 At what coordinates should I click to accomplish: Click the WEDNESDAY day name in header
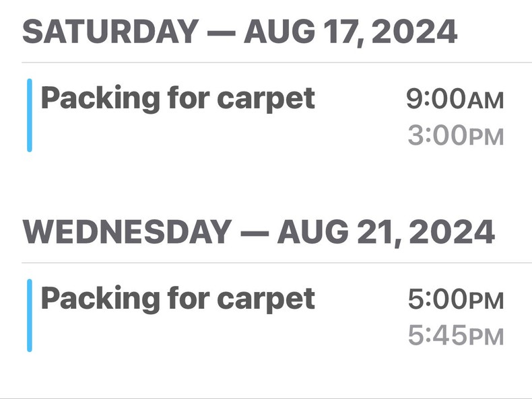pos(127,232)
